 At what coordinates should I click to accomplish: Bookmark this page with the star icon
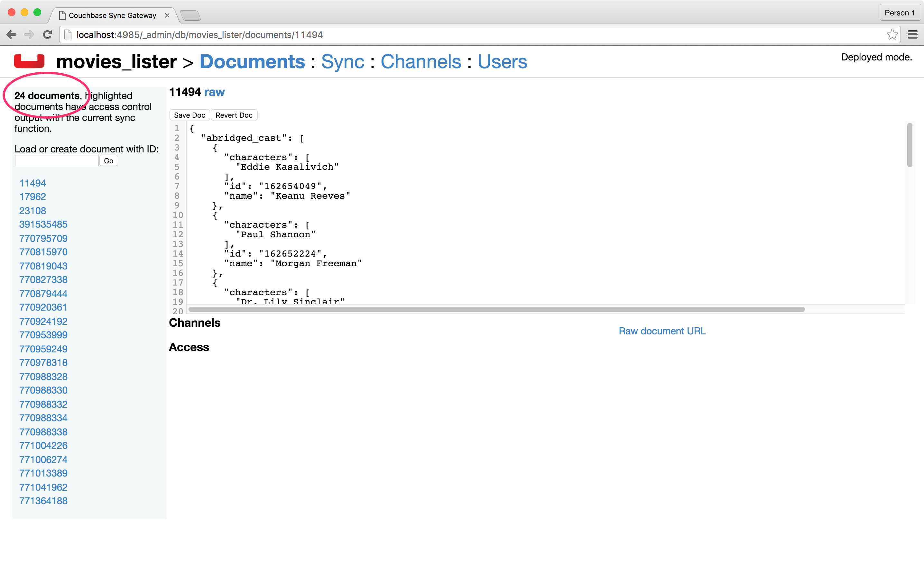(x=892, y=35)
